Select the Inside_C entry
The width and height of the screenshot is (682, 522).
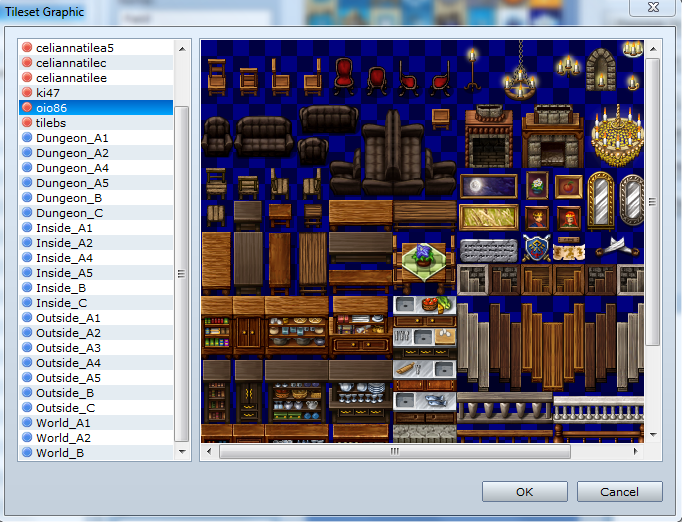96,303
